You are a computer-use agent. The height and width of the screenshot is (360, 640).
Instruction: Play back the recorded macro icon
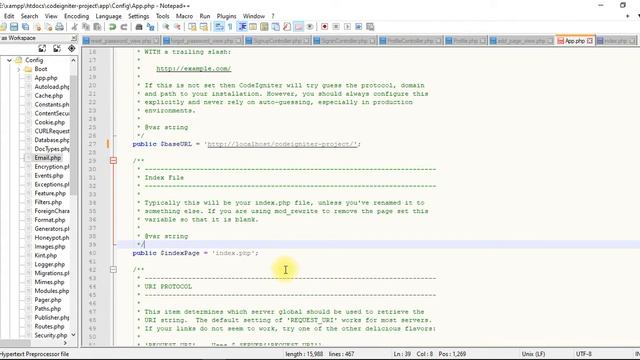pos(347,27)
